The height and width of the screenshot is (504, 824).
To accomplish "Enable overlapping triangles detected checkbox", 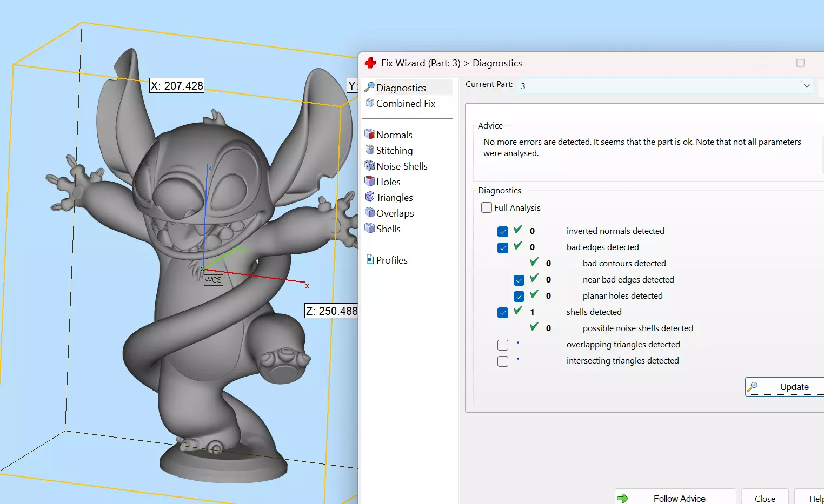I will pos(503,345).
